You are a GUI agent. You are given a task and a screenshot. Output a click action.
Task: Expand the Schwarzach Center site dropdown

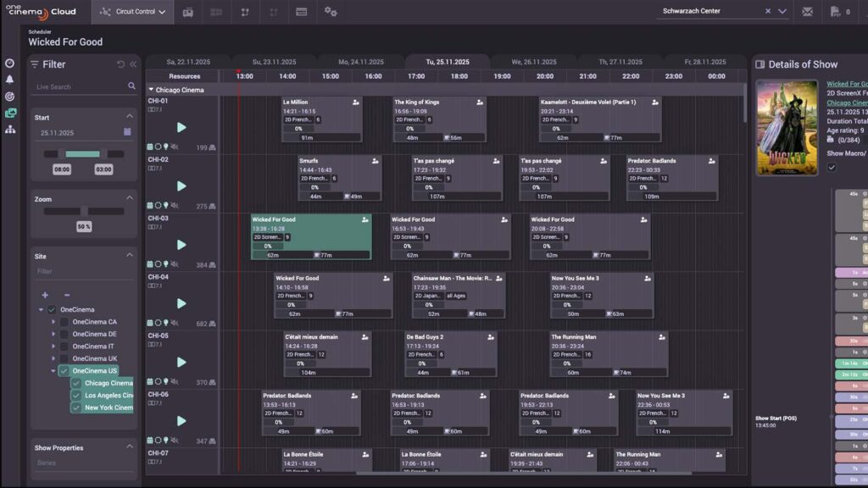coord(782,12)
